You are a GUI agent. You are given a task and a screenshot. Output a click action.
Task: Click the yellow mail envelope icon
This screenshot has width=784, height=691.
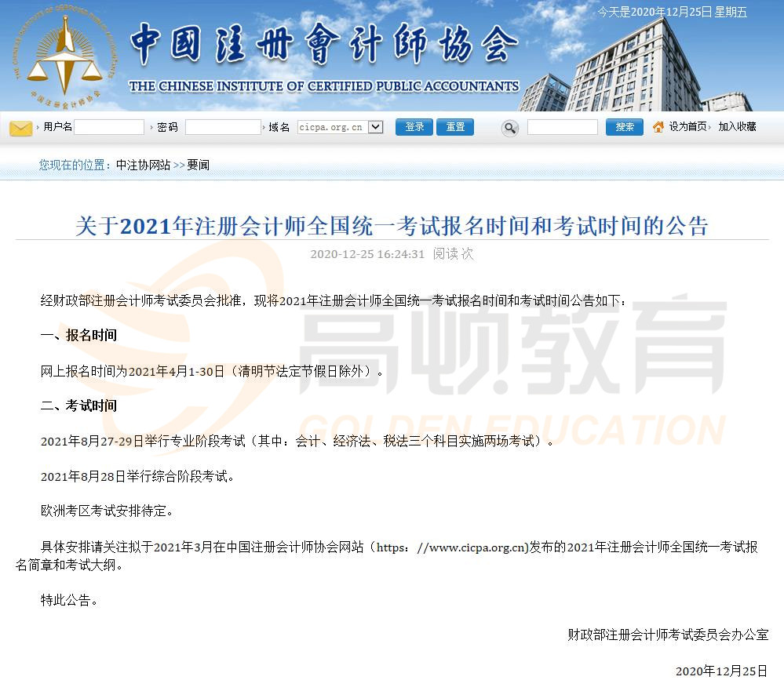tap(20, 128)
